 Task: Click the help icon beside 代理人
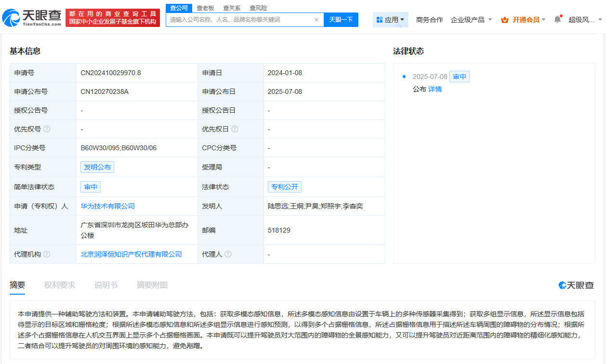coord(228,254)
